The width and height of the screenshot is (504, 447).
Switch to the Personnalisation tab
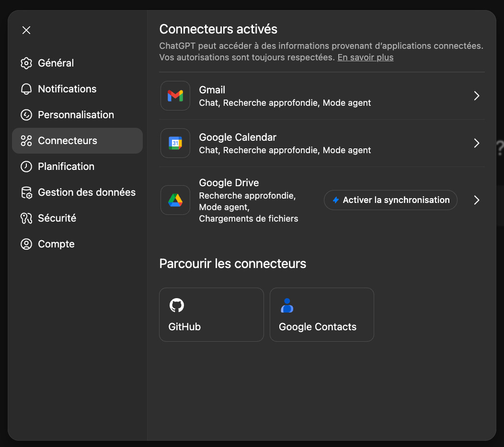pos(77,115)
